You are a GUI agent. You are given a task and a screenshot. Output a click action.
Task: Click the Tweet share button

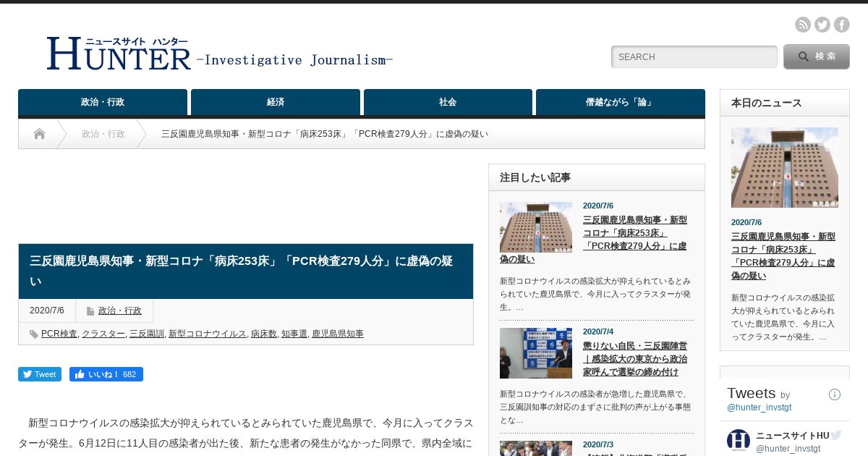click(x=40, y=374)
